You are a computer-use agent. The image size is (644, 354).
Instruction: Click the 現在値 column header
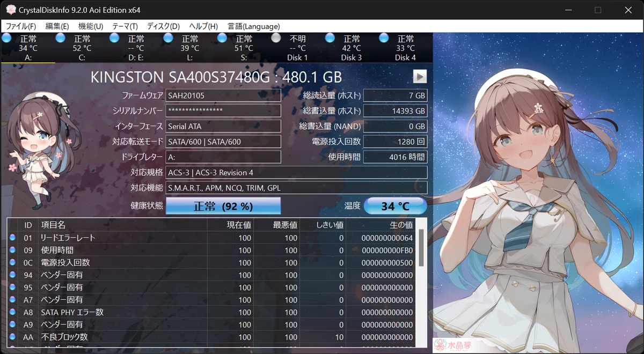click(x=230, y=225)
